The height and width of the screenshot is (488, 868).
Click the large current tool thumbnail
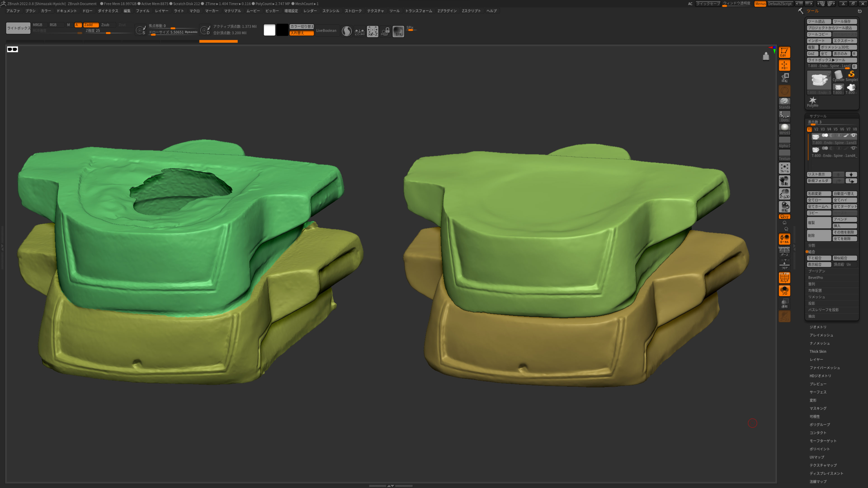pos(819,82)
